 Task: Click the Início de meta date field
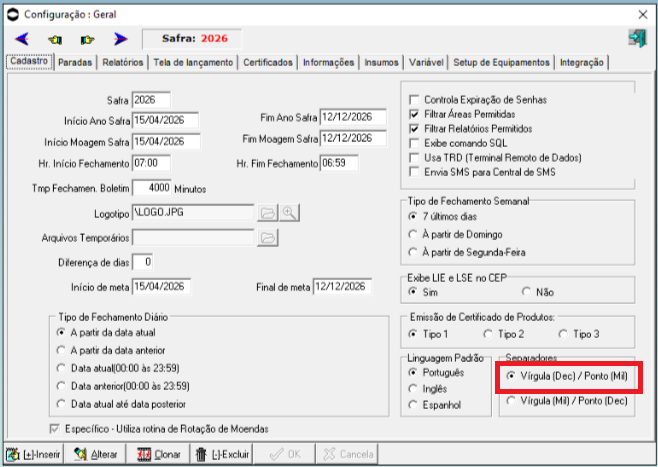(x=161, y=287)
